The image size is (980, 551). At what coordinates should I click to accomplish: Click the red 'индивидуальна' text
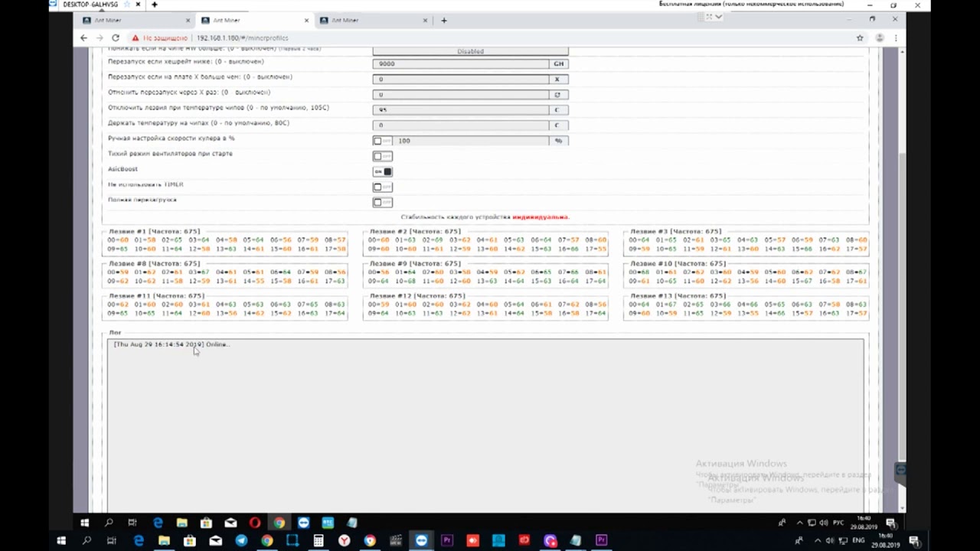tap(541, 217)
